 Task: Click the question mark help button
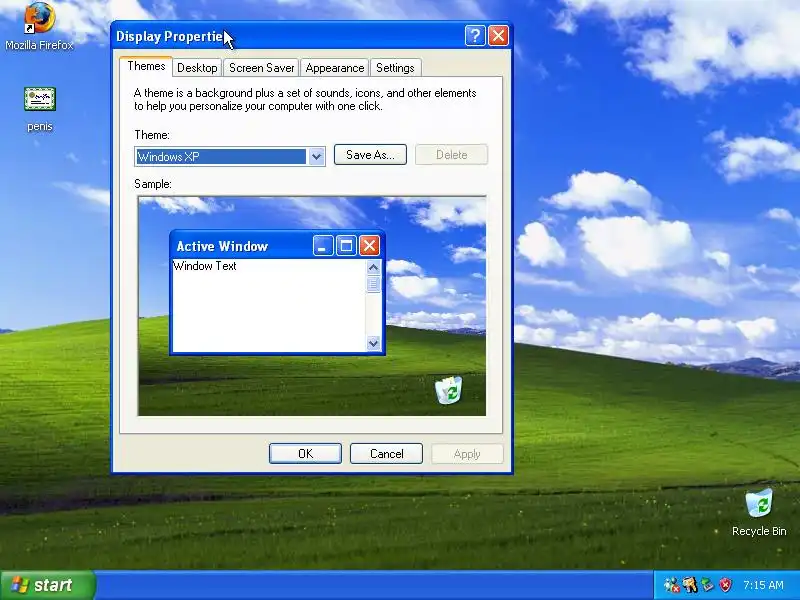click(x=475, y=36)
